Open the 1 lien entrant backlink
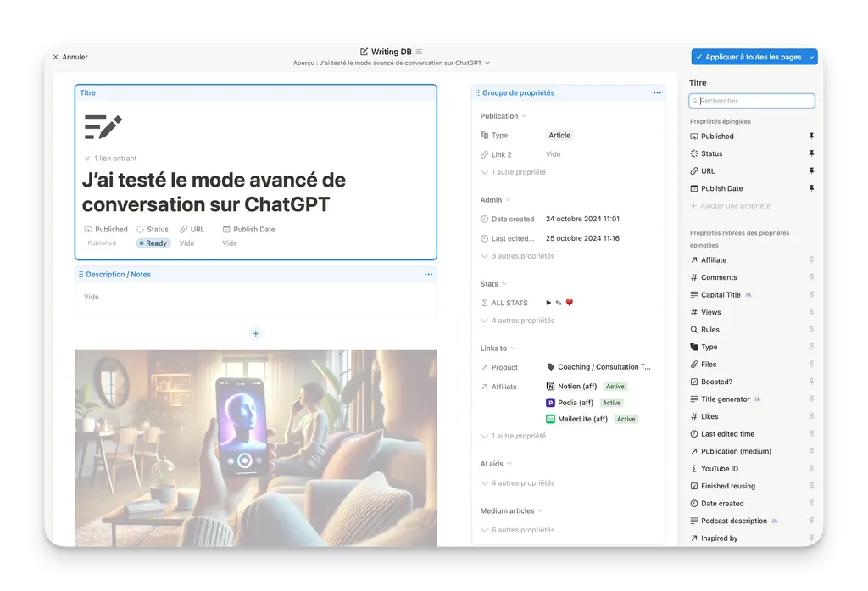 point(111,159)
